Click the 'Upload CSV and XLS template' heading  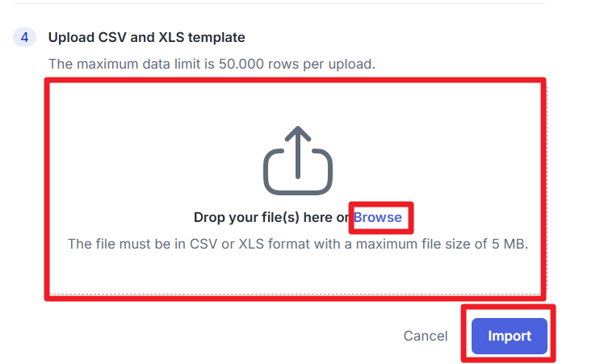[x=146, y=37]
